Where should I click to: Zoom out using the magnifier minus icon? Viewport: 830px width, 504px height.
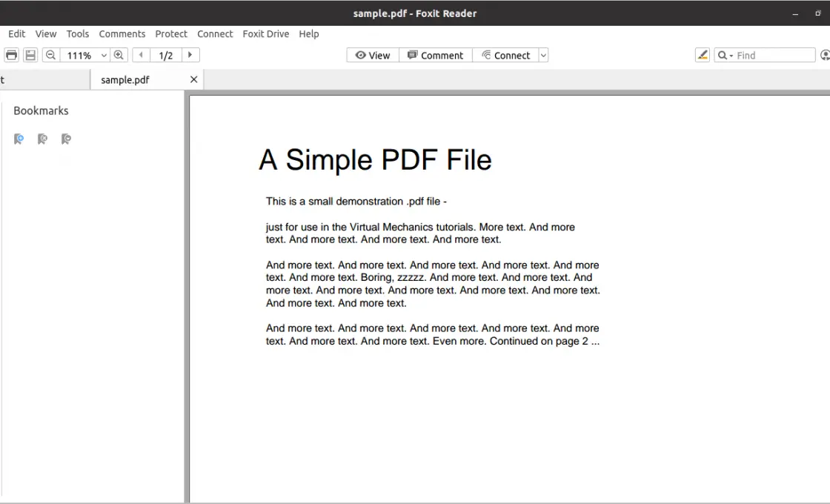[50, 54]
